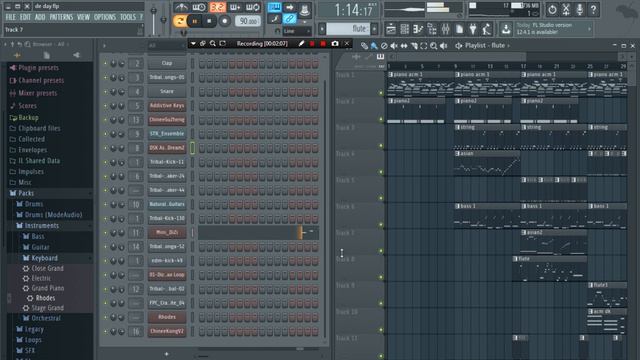Select the playlist delete tool icon
640x360 pixels.
pos(384,46)
